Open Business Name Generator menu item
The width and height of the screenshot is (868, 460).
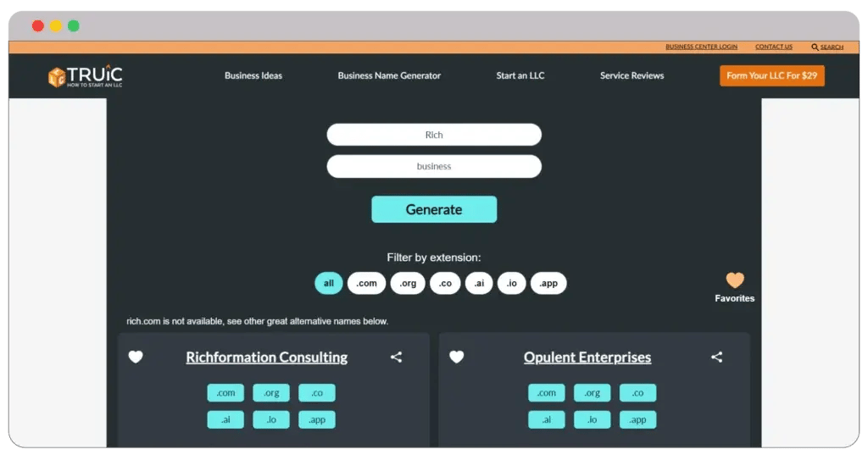(389, 75)
